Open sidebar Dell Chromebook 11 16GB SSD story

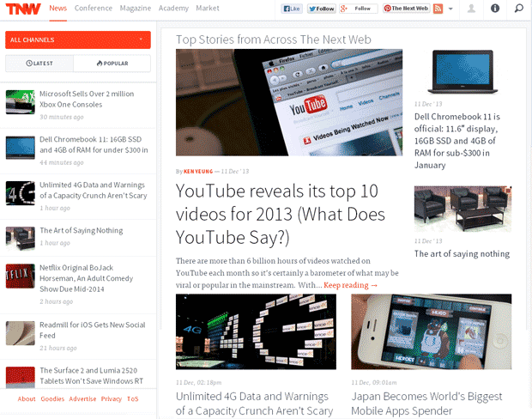94,144
